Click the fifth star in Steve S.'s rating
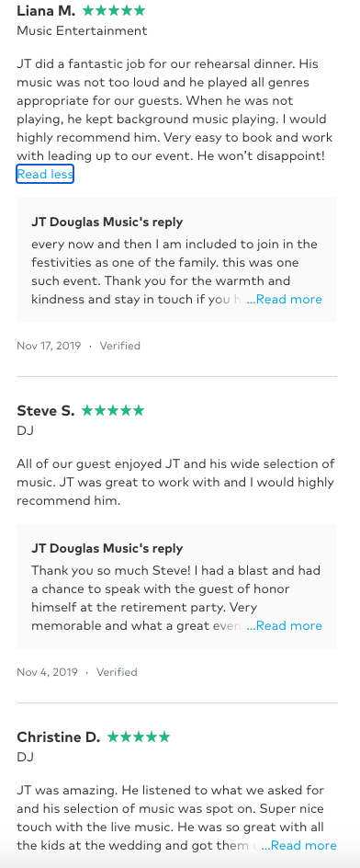360x868 pixels. (x=139, y=411)
